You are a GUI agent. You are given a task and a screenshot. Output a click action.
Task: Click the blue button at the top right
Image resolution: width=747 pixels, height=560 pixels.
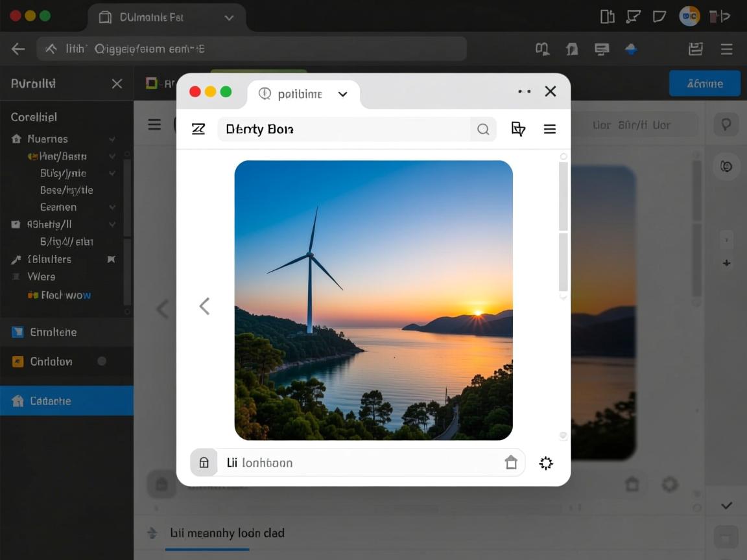tap(704, 83)
